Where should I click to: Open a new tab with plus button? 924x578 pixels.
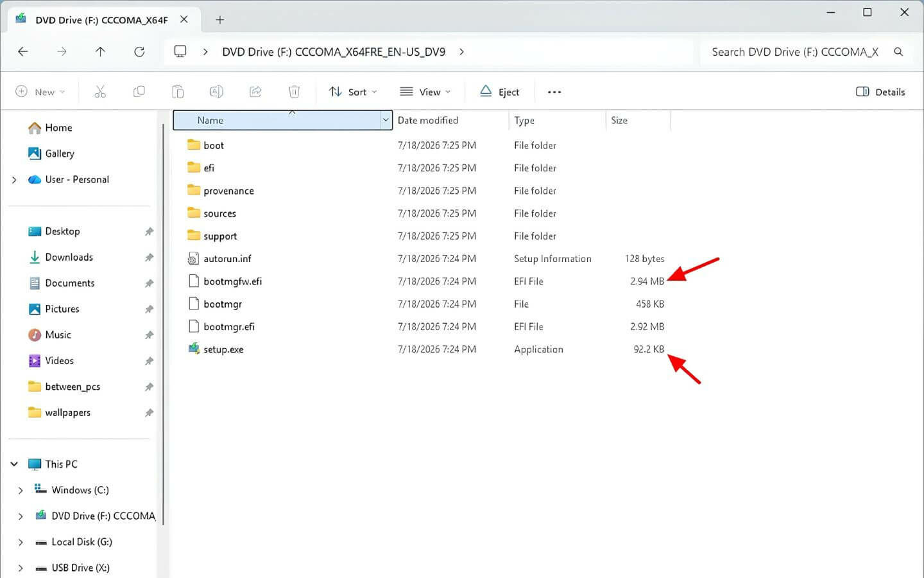pos(219,20)
